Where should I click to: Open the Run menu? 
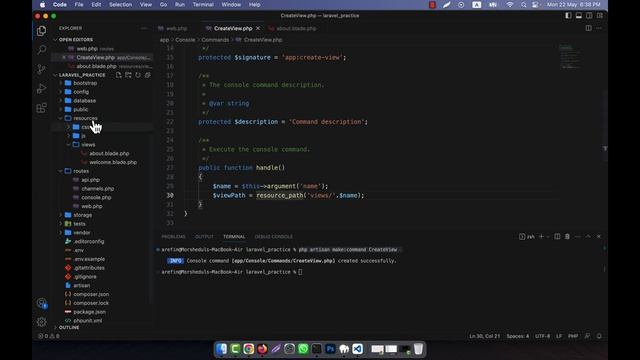[x=180, y=4]
